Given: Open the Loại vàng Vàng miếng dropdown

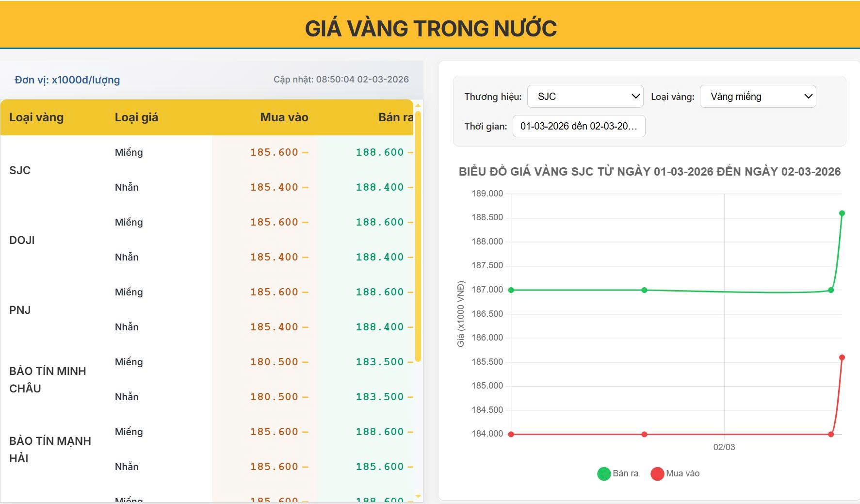Looking at the screenshot, I should point(758,97).
